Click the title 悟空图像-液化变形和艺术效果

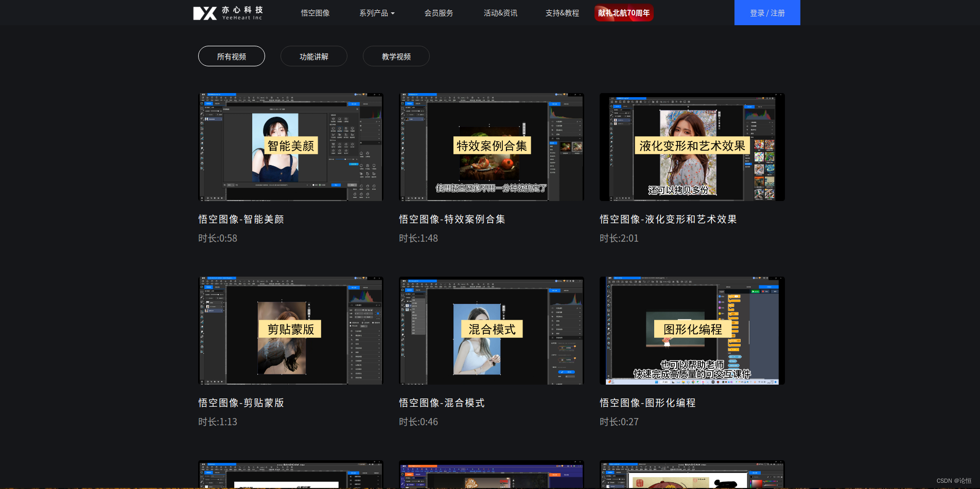click(668, 219)
